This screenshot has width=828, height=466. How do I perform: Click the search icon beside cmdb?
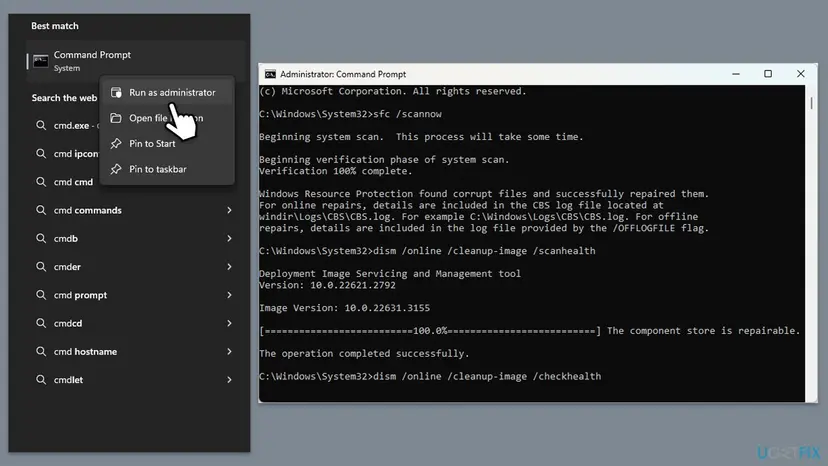point(41,238)
